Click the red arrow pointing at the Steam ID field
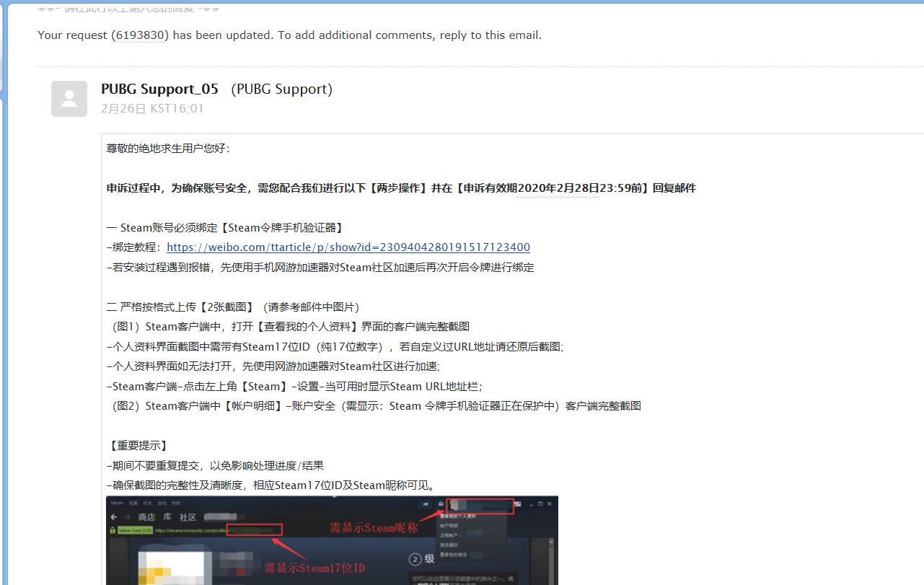The width and height of the screenshot is (924, 585). 289,550
